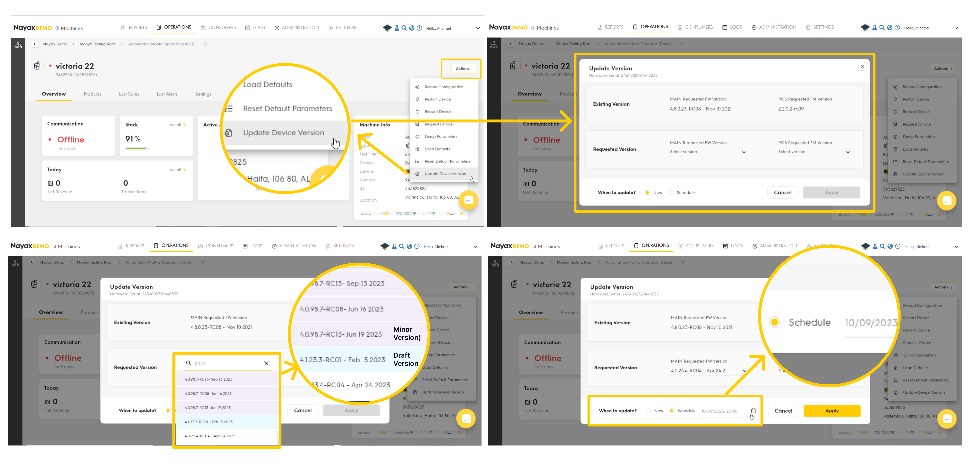Click the organization tree icon in bottom-left screenshot
Viewport: 980px width, 465px height.
[x=15, y=264]
